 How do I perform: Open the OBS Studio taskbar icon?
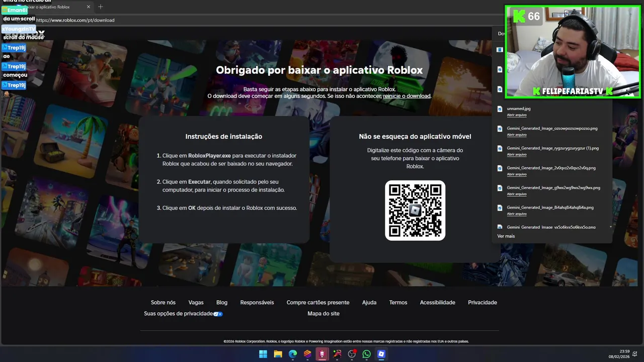[352, 354]
